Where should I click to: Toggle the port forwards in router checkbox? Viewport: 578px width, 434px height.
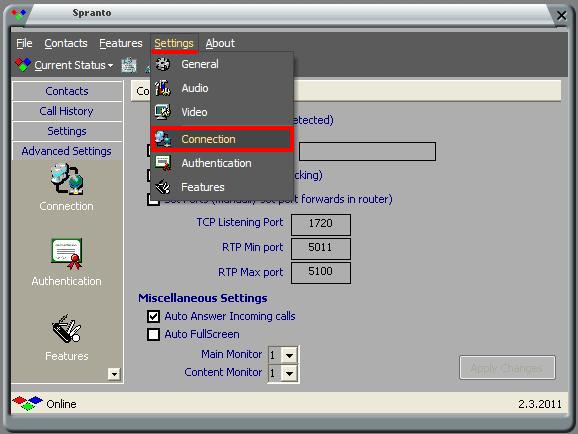[153, 199]
